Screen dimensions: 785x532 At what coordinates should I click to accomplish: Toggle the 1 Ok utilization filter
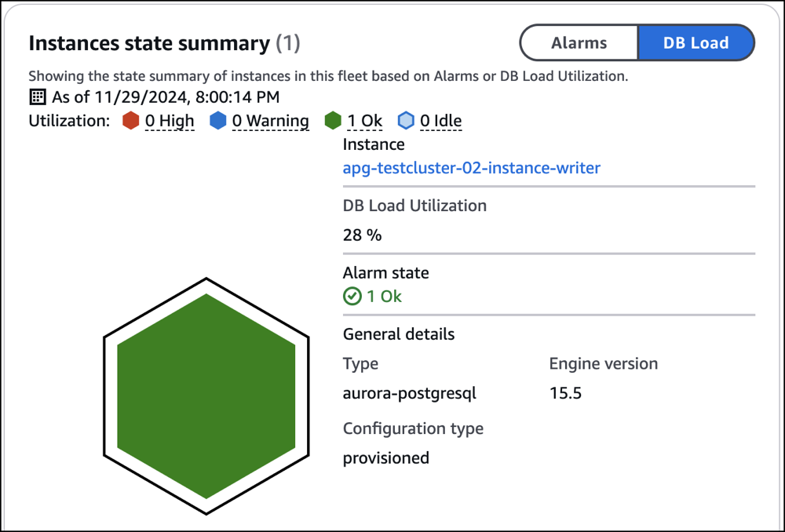click(363, 120)
